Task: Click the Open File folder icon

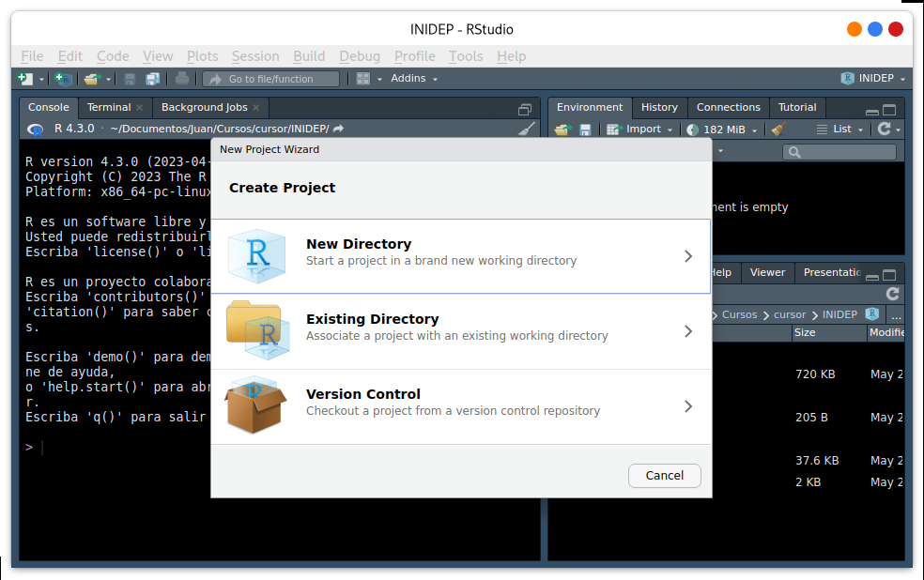Action: point(92,79)
